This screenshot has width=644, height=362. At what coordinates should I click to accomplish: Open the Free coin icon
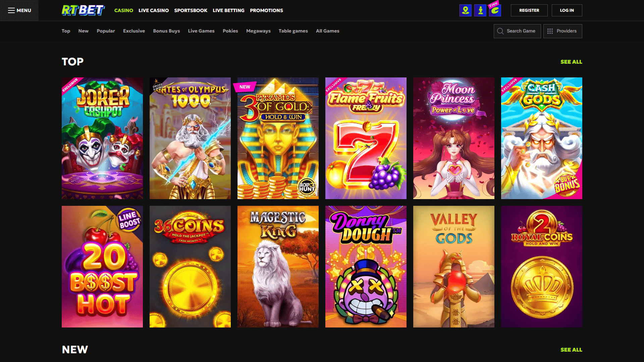pos(495,10)
